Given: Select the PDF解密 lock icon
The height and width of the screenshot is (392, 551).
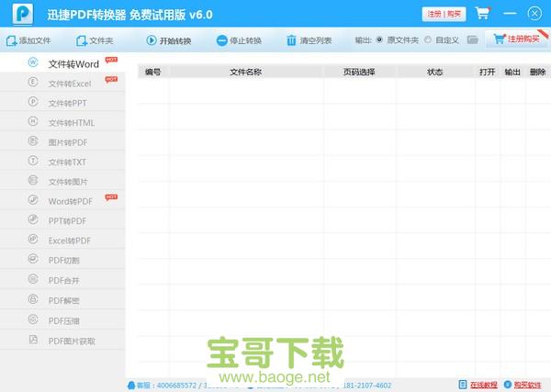Looking at the screenshot, I should pyautogui.click(x=33, y=299).
